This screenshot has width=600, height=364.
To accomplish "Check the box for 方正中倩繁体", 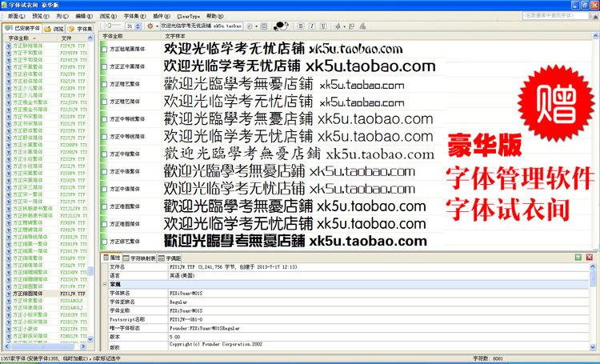I will 104,171.
